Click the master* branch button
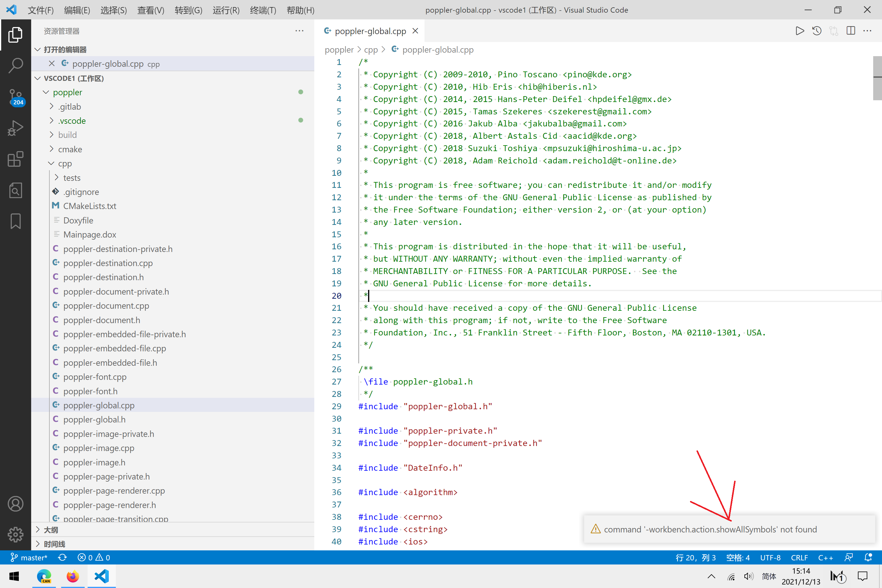The width and height of the screenshot is (882, 588). point(29,558)
